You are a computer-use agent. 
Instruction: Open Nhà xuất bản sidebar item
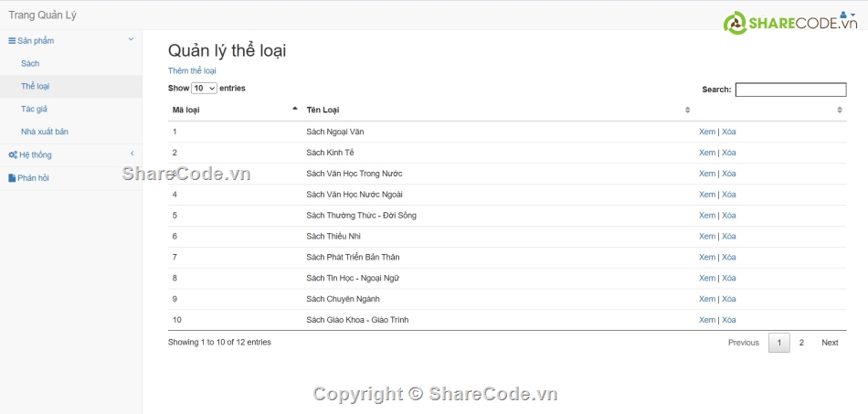45,132
